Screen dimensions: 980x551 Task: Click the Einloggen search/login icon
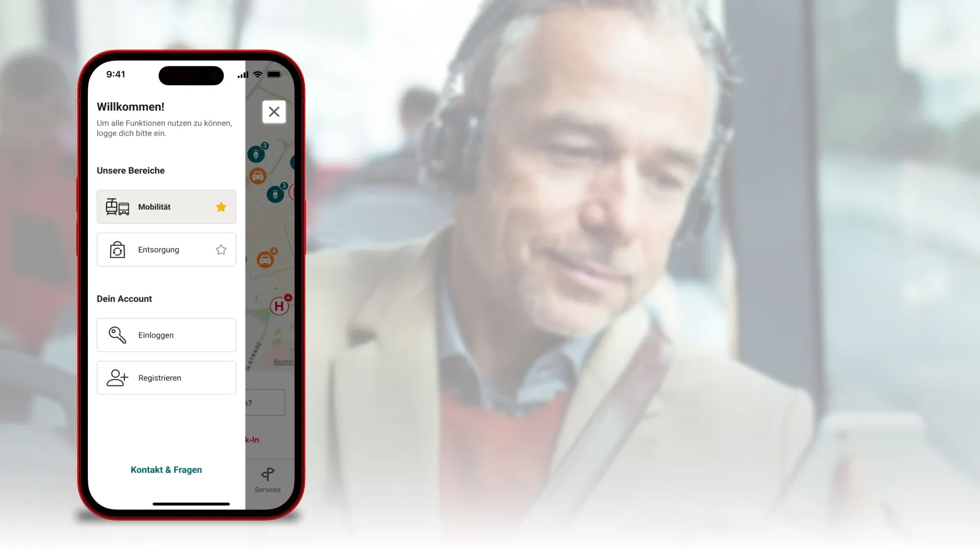point(118,334)
